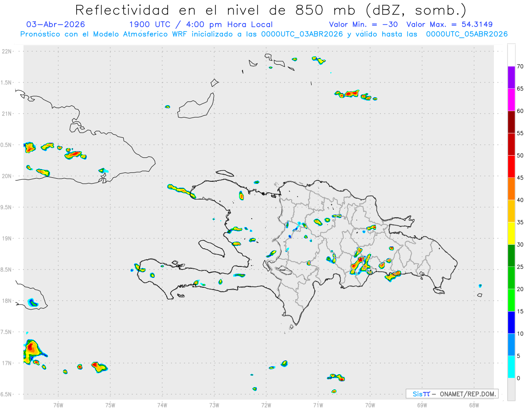Click the Reflectividad 850 mb chart title
Screen dimensions: 532x411
(x=270, y=10)
